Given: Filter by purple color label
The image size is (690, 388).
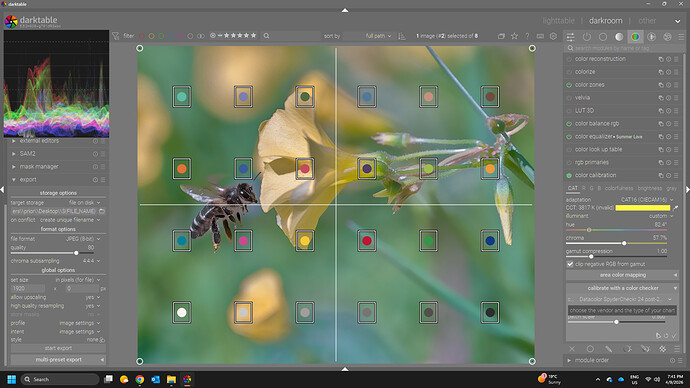Looking at the screenshot, I should tap(180, 36).
